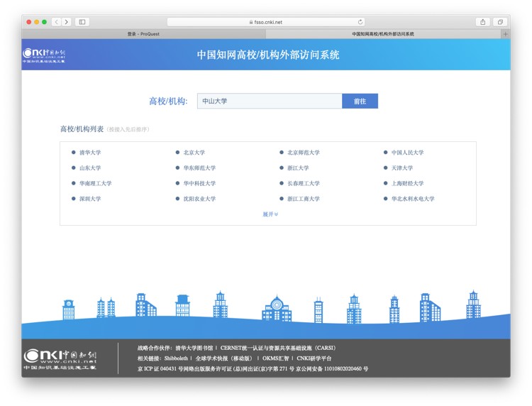Click the 高校/机构 input containing 中山大学
This screenshot has width=532, height=406.
point(270,101)
